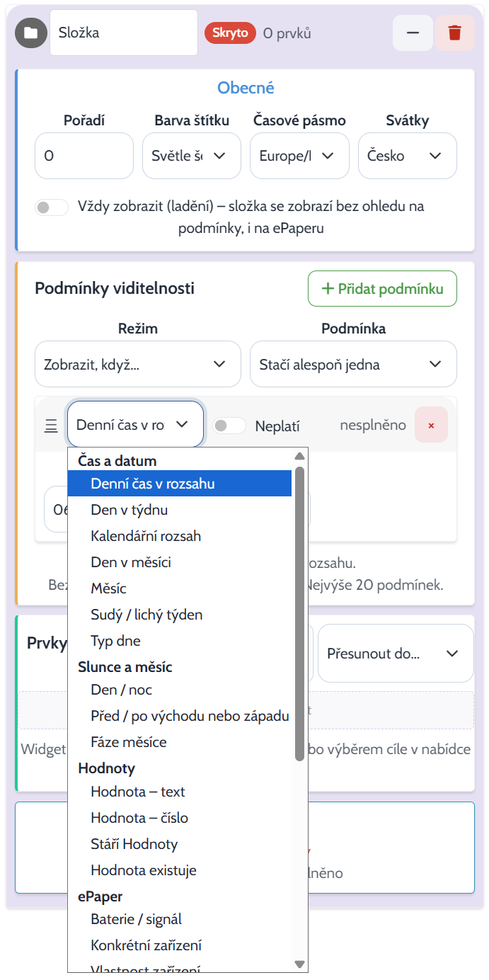This screenshot has width=489, height=980.
Task: Open the Časové pásmo dropdown
Action: tap(299, 156)
